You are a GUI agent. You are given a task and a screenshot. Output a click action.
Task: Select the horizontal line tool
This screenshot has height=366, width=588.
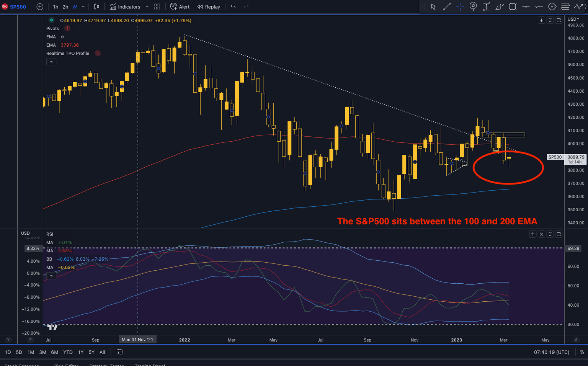(526, 7)
